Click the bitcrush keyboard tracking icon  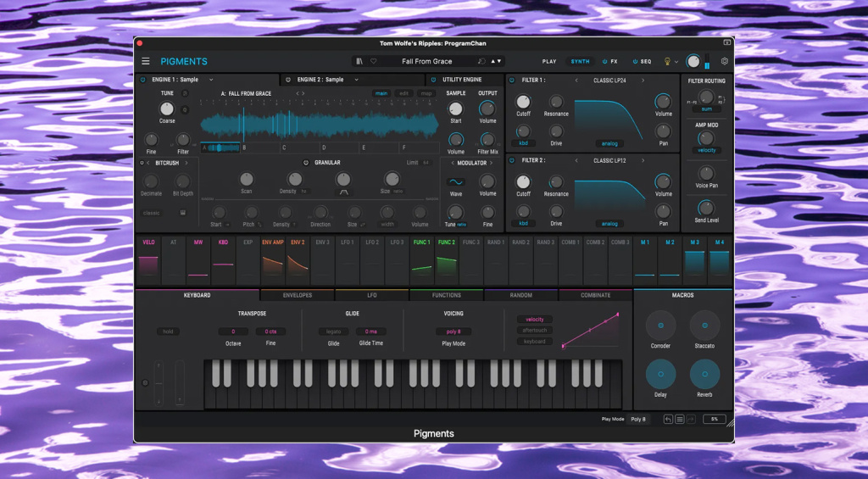click(x=183, y=213)
